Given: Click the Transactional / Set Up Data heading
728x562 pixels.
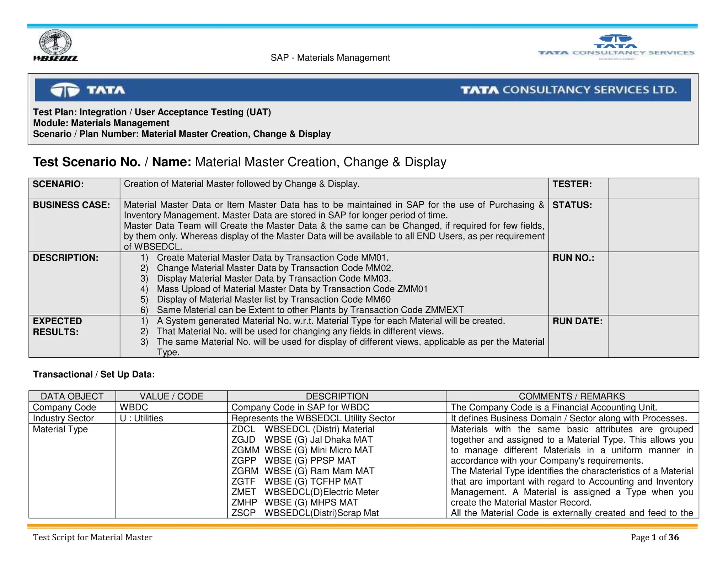Looking at the screenshot, I should pyautogui.click(x=94, y=374).
